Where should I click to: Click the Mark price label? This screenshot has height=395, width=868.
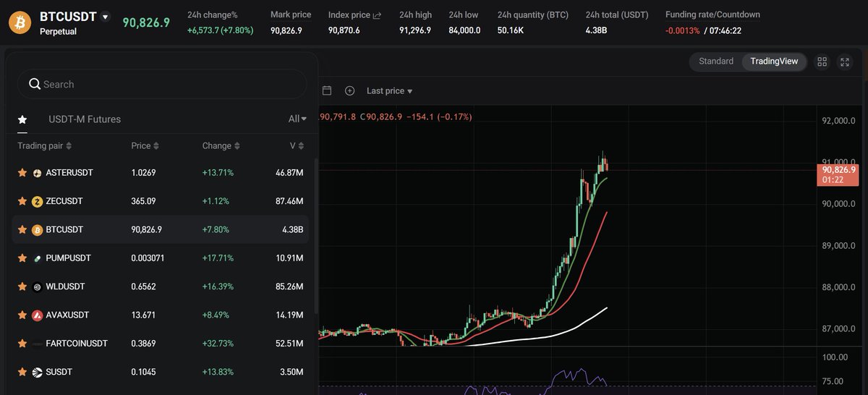[291, 15]
